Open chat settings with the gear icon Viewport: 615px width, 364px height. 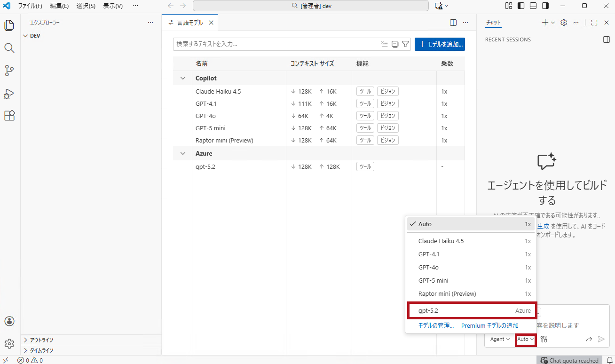click(x=563, y=22)
